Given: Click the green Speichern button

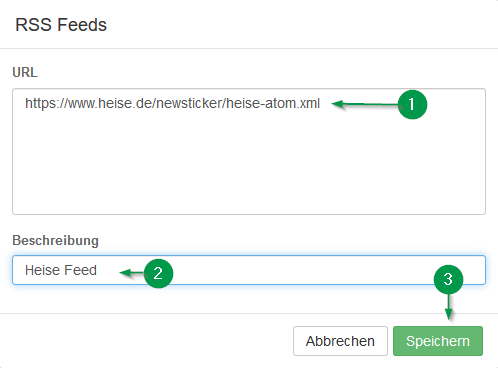Looking at the screenshot, I should [x=438, y=341].
